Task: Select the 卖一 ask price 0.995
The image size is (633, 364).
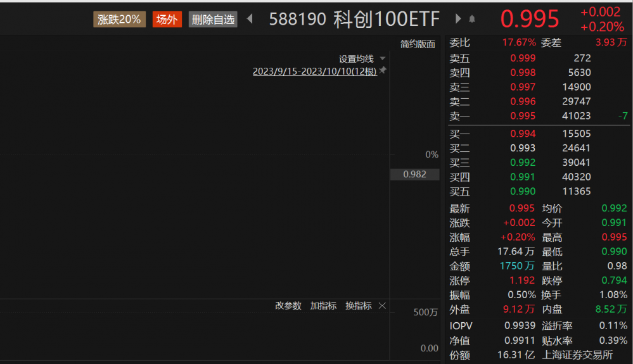Action: click(523, 116)
